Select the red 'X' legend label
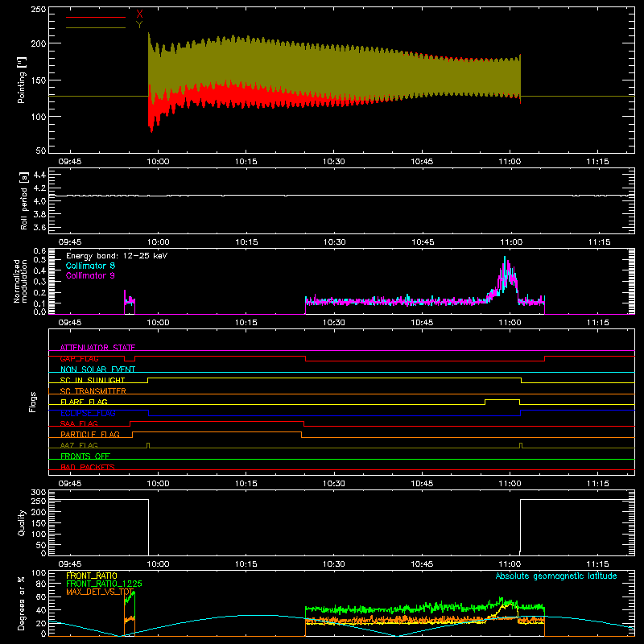The width and height of the screenshot is (644, 644). point(139,14)
